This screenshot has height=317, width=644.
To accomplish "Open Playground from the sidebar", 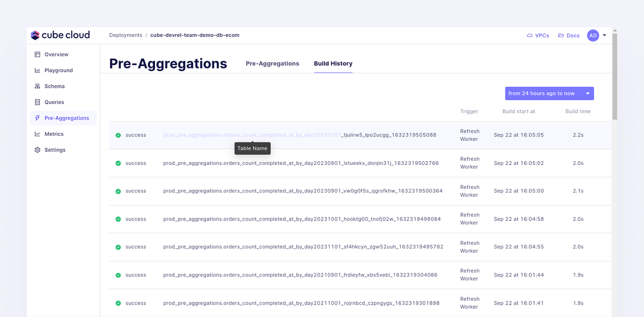I will pyautogui.click(x=37, y=70).
